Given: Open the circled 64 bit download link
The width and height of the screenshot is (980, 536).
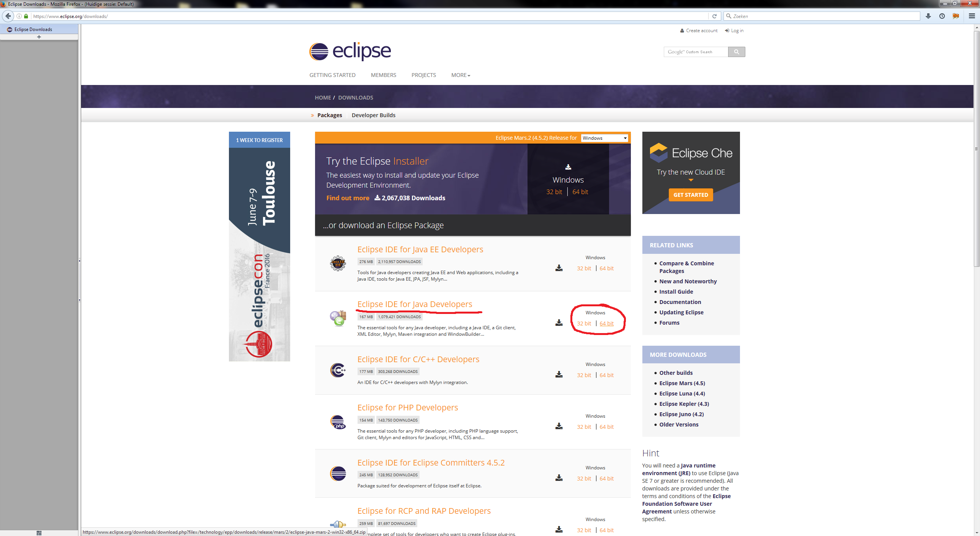Looking at the screenshot, I should 606,323.
